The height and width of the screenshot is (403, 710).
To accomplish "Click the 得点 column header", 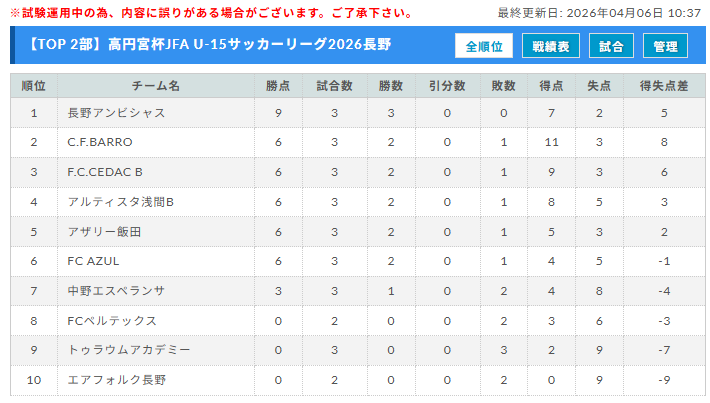I will 551,85.
